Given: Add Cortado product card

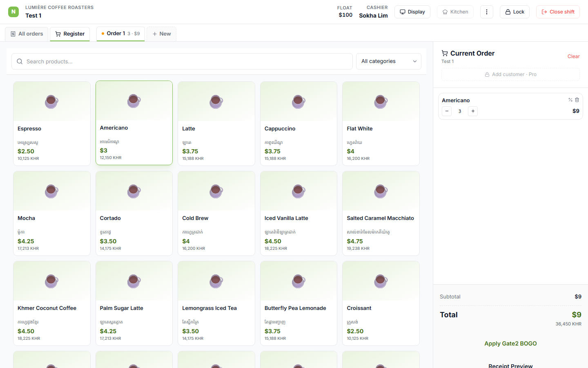Looking at the screenshot, I should tap(134, 213).
